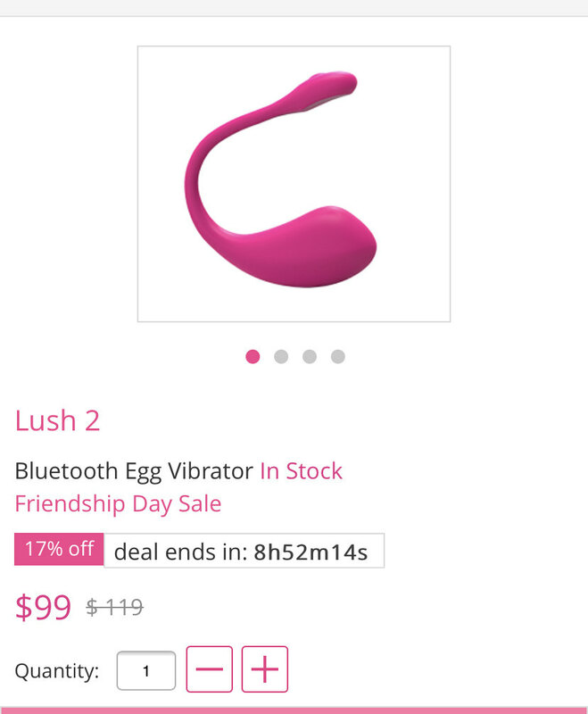Decrease quantity with the minus icon
The width and height of the screenshot is (588, 714).
(210, 668)
